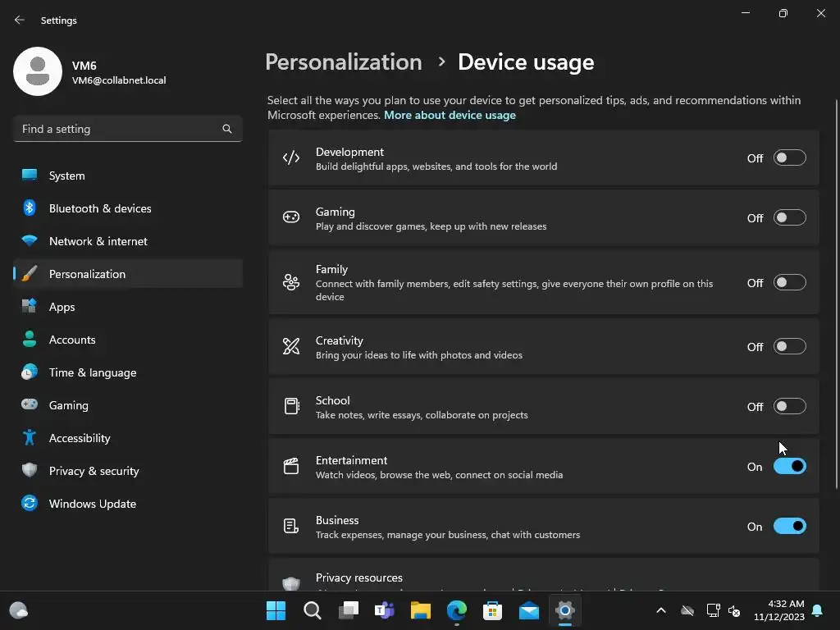Launch the Mail app from the taskbar
840x630 pixels.
(x=529, y=610)
